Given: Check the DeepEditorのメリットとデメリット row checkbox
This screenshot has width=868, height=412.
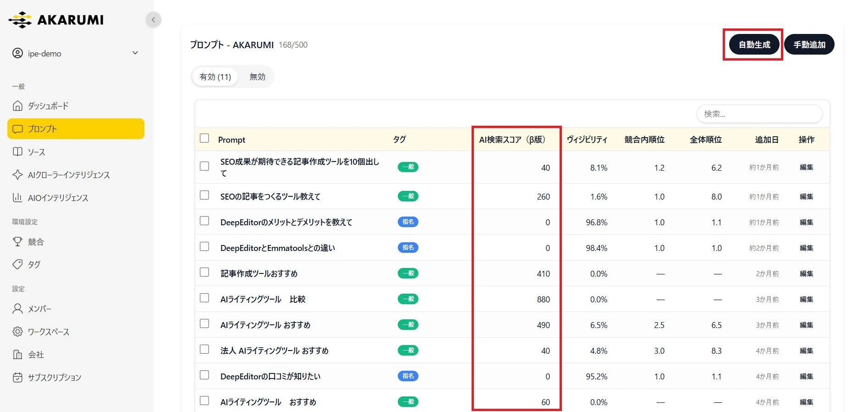Looking at the screenshot, I should [x=204, y=221].
